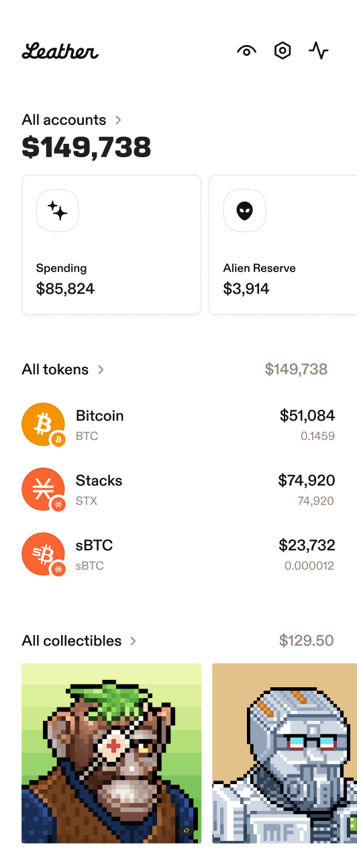Click the Leather logo
The image size is (357, 868).
pos(60,51)
